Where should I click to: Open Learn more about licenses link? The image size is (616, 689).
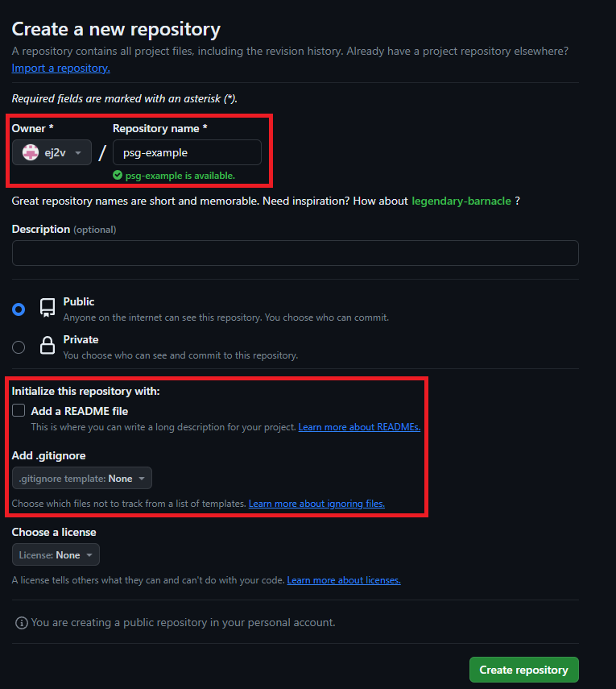coord(344,580)
